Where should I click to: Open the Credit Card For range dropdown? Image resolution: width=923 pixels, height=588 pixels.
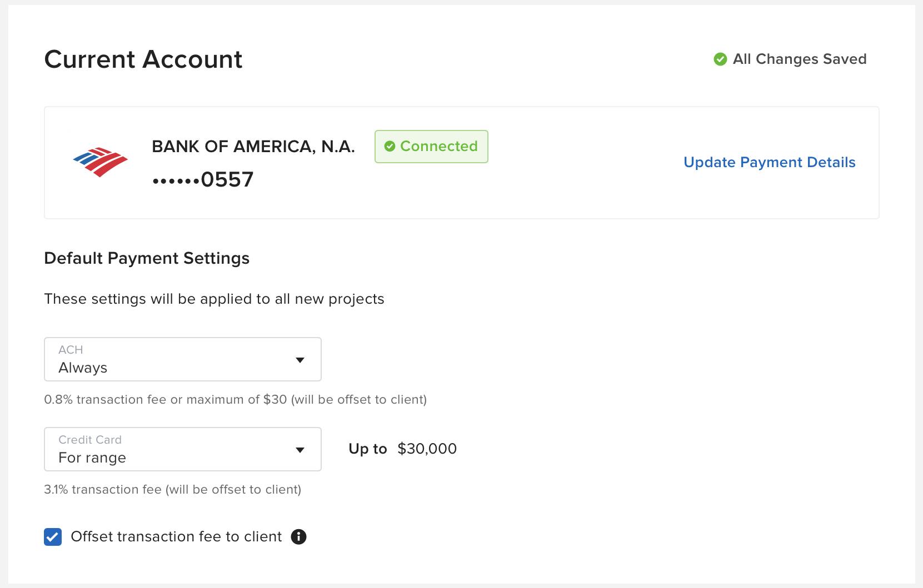[x=183, y=449]
